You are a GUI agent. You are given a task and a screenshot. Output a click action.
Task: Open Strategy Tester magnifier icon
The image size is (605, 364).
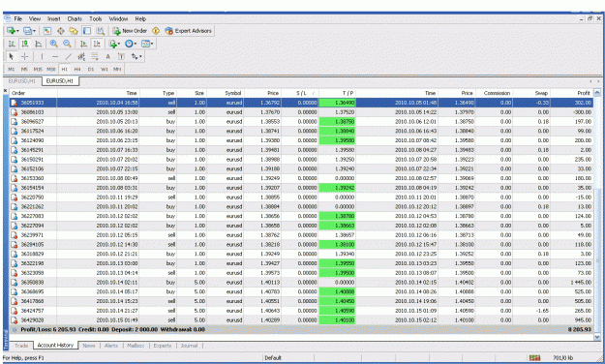coord(100,31)
